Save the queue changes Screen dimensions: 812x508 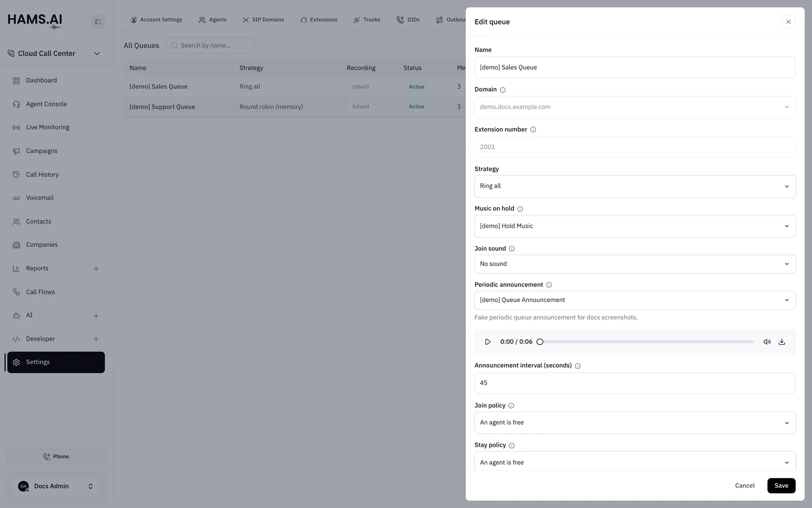tap(781, 486)
